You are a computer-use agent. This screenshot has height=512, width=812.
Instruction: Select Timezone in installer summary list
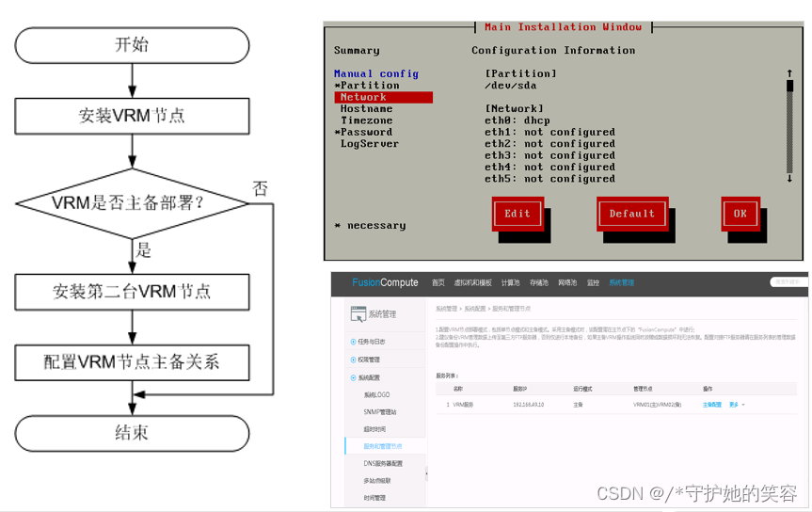[x=366, y=120]
